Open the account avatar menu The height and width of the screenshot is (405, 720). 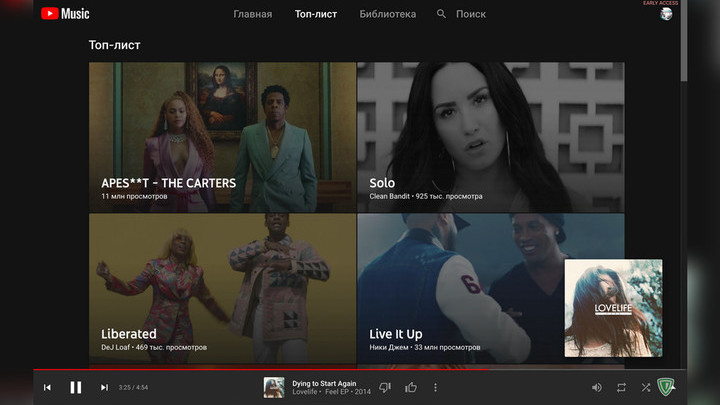pos(666,14)
